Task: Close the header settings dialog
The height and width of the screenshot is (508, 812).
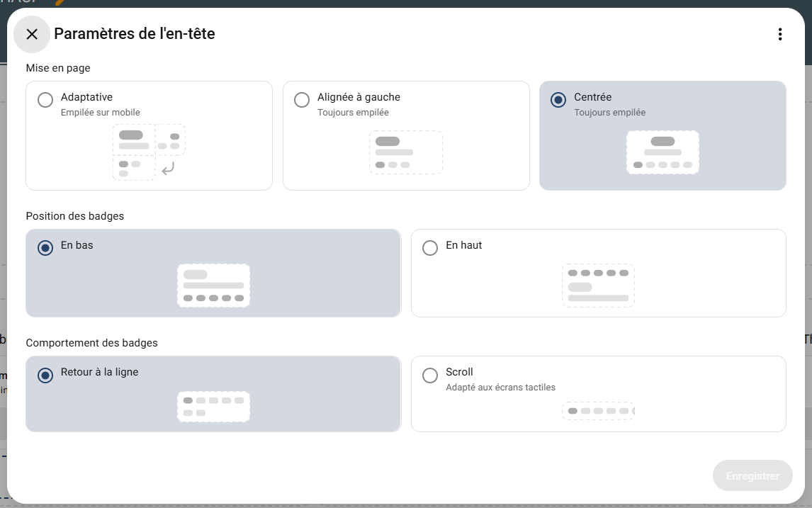Action: point(32,34)
